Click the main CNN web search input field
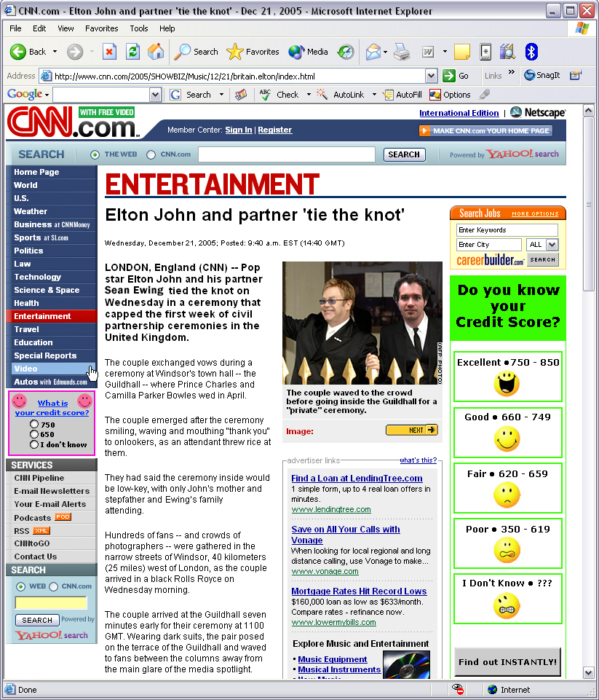This screenshot has width=599, height=700. (x=286, y=154)
